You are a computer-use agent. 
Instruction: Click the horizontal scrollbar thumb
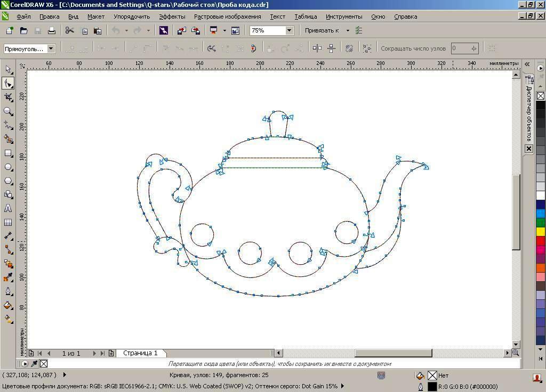pos(393,353)
